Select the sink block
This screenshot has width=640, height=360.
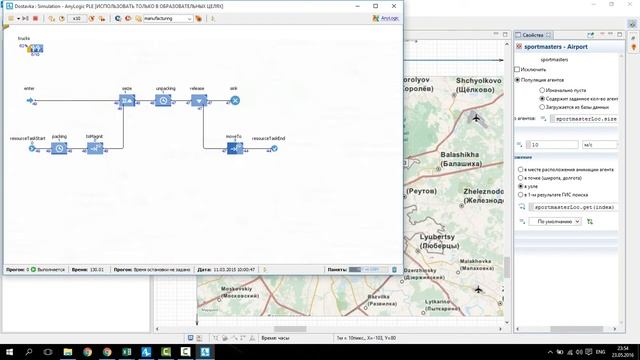(235, 100)
